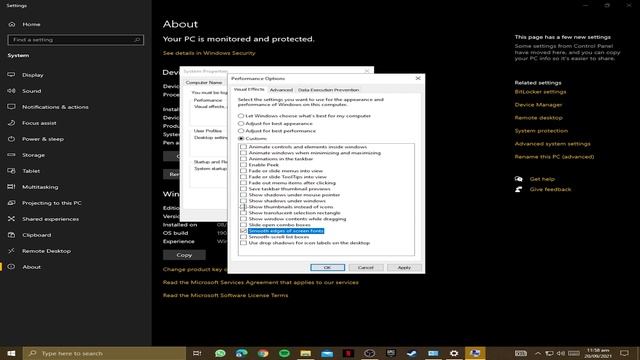Select Computer Name tab in System Properties

tap(204, 82)
